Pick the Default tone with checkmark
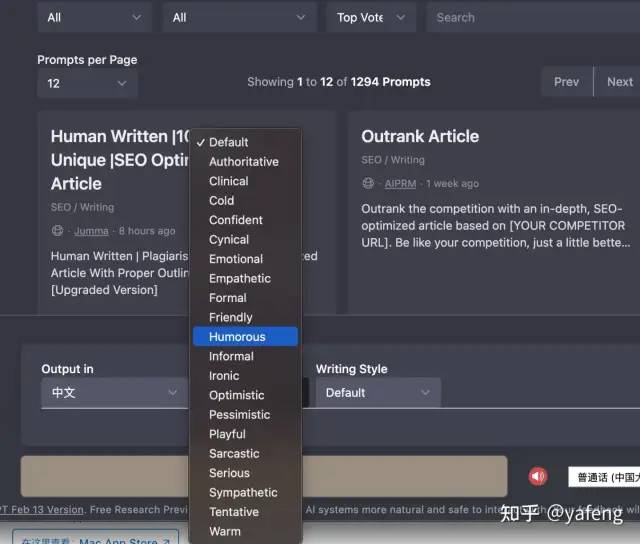The image size is (640, 544). pyautogui.click(x=228, y=142)
